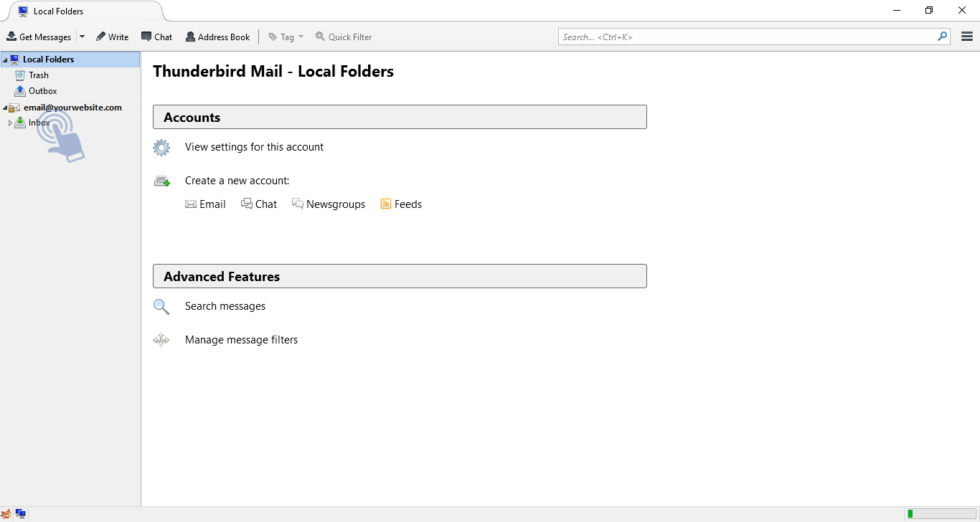Expand the Inbox folder arrow

coord(10,123)
